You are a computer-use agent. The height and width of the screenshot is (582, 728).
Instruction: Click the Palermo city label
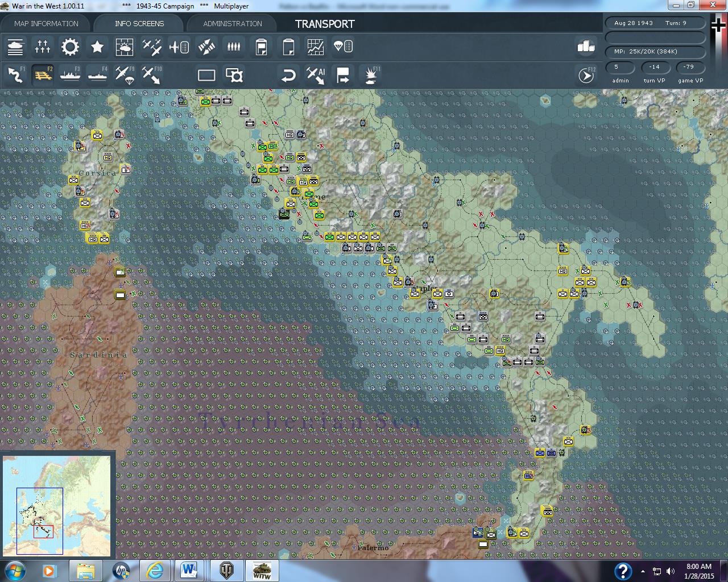[373, 548]
